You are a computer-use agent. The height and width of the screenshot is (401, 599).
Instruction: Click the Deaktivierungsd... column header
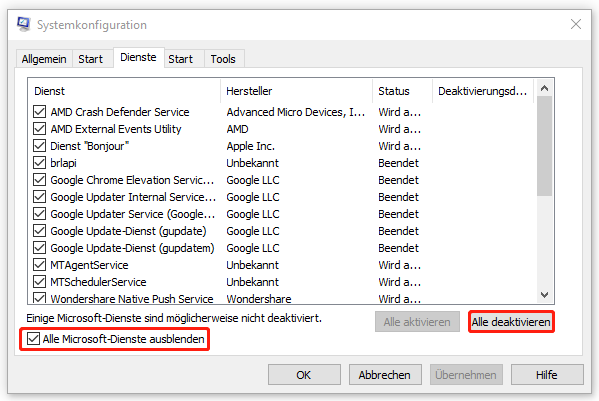tap(483, 91)
